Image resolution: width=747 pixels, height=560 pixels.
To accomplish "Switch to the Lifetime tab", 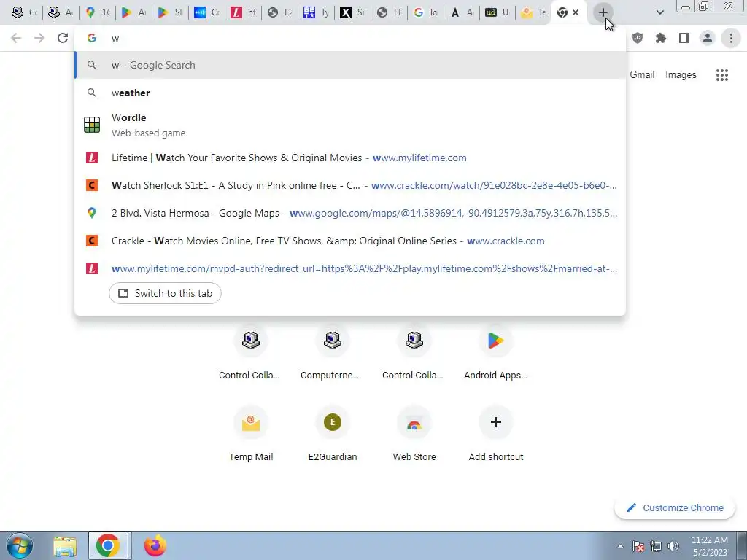I will coord(244,12).
